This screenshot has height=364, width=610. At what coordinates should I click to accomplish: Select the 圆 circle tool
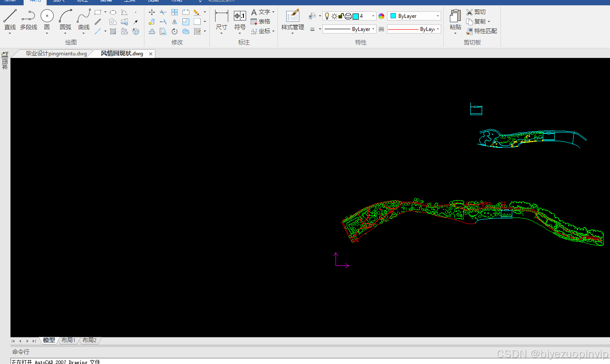pos(47,20)
